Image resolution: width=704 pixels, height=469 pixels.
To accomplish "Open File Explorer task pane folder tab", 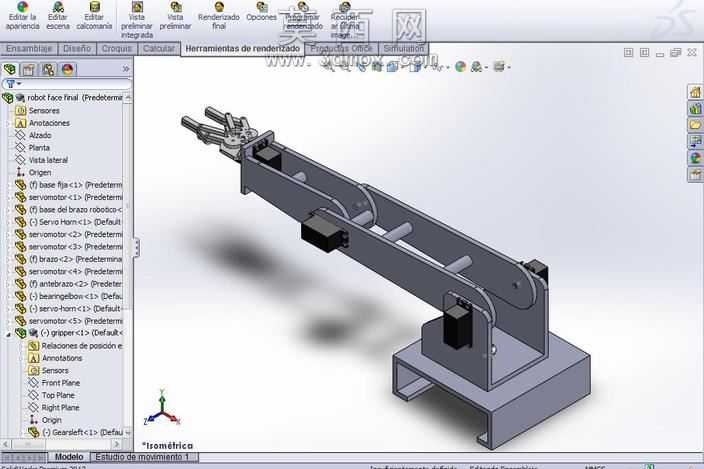I will (695, 125).
